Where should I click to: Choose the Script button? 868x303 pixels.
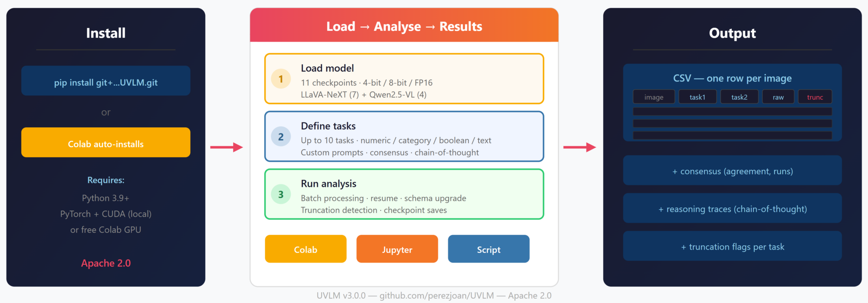coord(489,249)
